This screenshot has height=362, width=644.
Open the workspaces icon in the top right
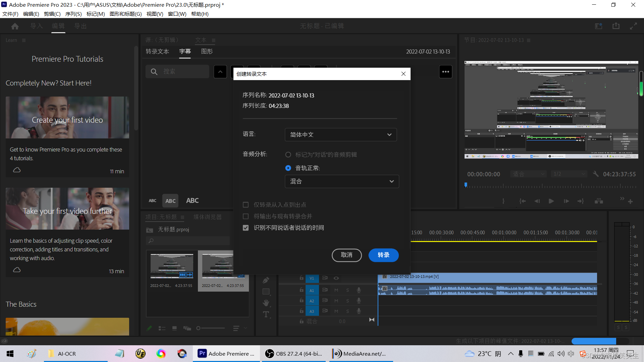(x=599, y=26)
